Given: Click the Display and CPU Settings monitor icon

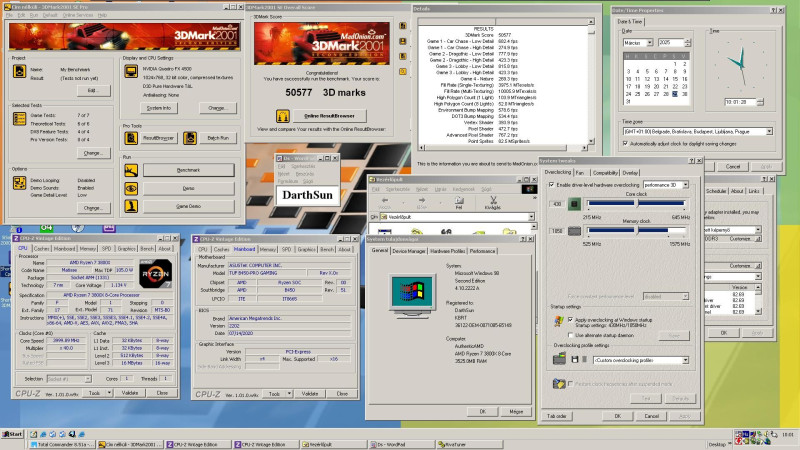Looking at the screenshot, I should (x=131, y=71).
